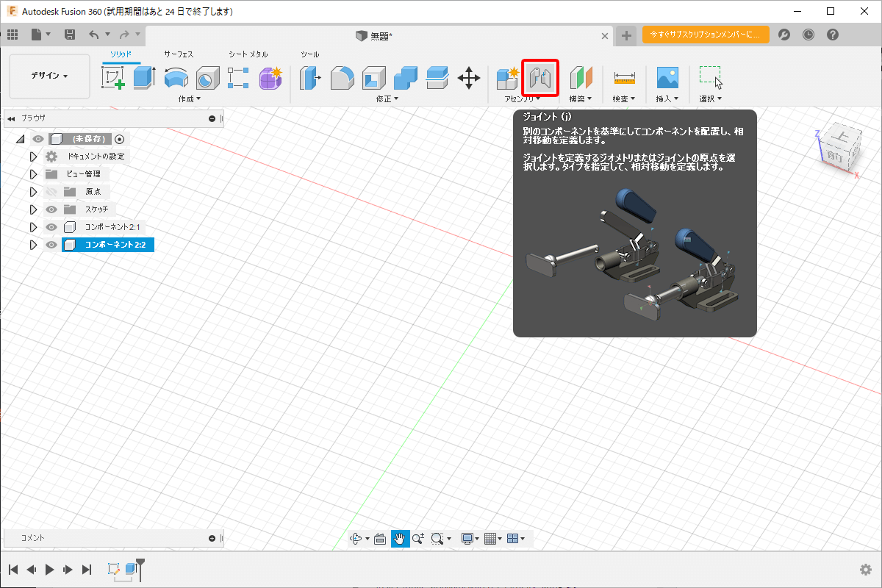Expand the コンポーネント2:1 node

pyautogui.click(x=33, y=227)
